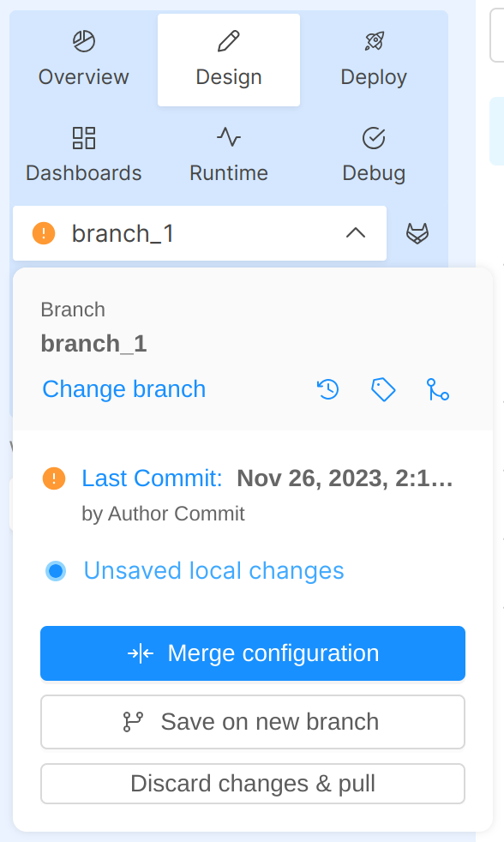Viewport: 504px width, 842px height.
Task: Click the Deploy rocket icon
Action: click(374, 41)
